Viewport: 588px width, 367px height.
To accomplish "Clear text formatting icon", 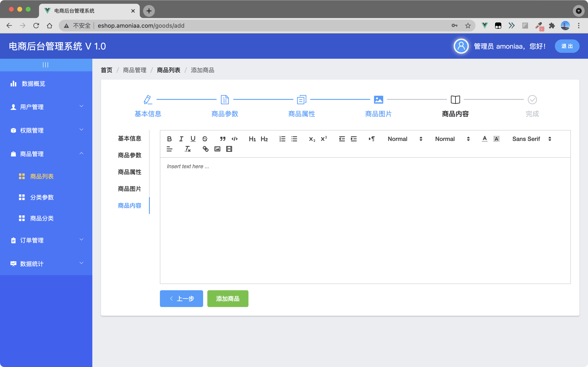I will (187, 149).
